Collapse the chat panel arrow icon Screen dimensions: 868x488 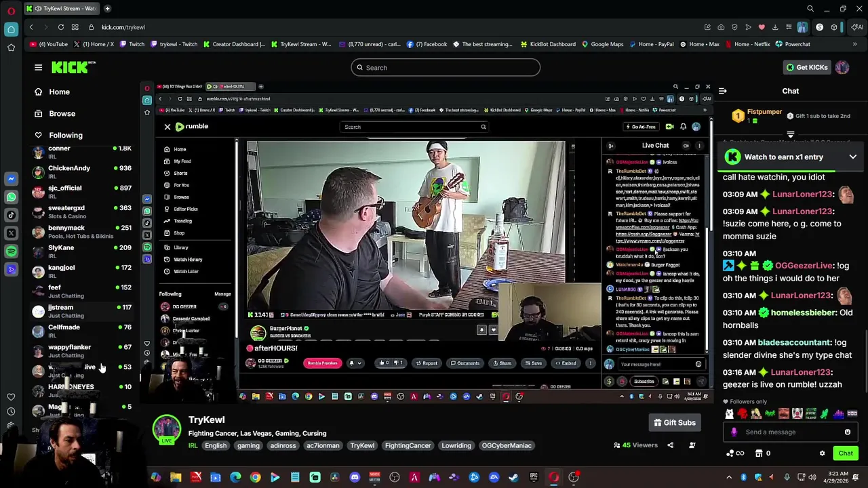click(723, 91)
